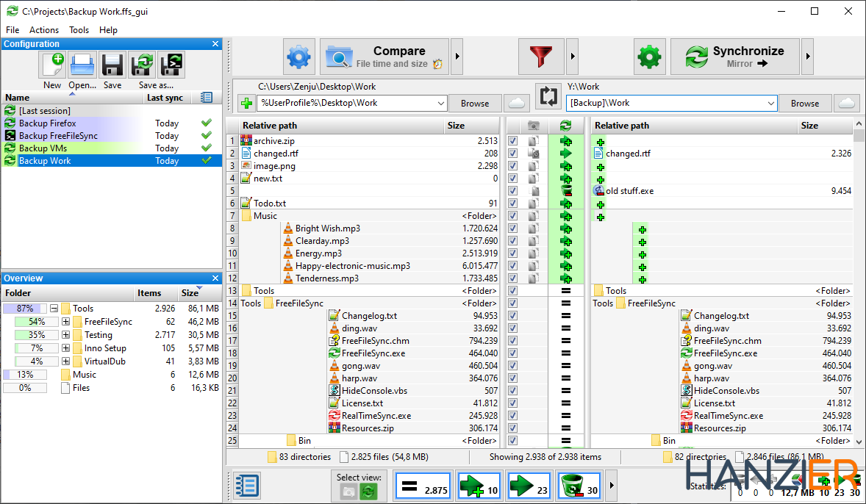Select Backup Firefox configuration
Screen dimensions: 866x504
click(112, 123)
